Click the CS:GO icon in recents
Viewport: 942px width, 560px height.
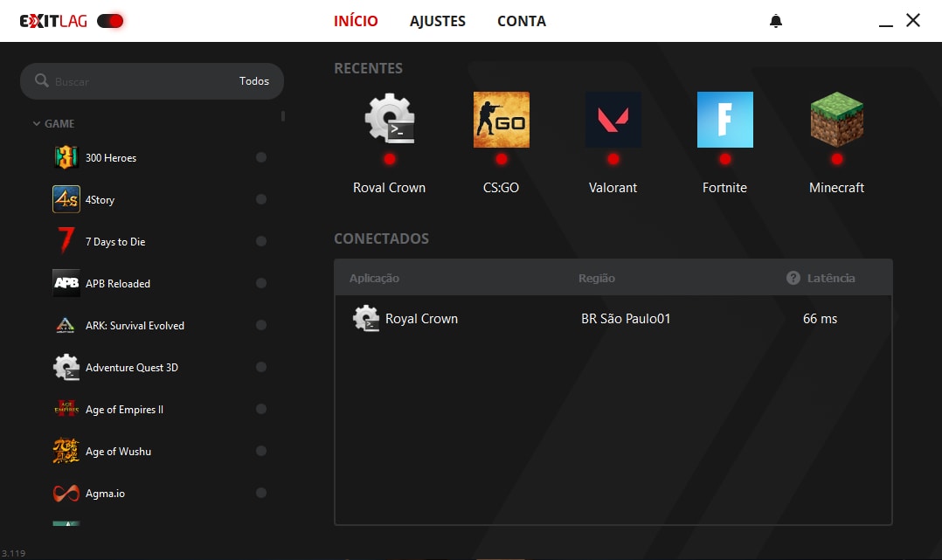(501, 120)
